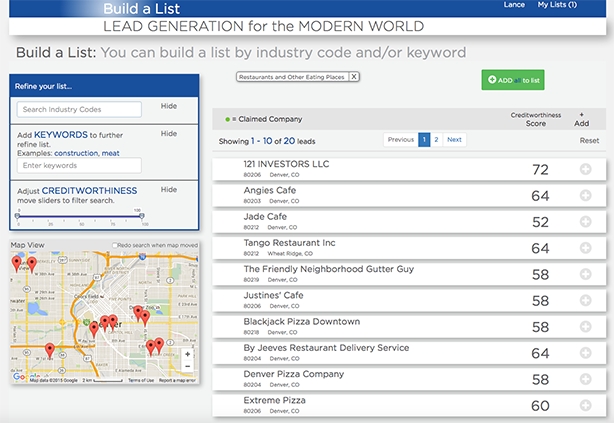Screen dimensions: 614x423
Task: Open Justines' Cafe lead name
Action: (x=273, y=295)
